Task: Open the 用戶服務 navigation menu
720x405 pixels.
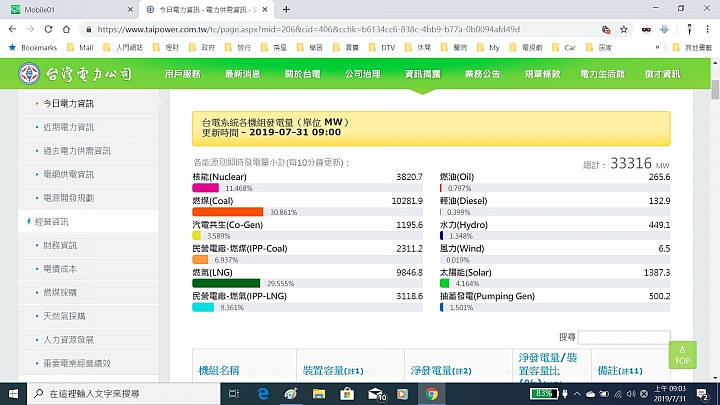Action: (x=183, y=74)
